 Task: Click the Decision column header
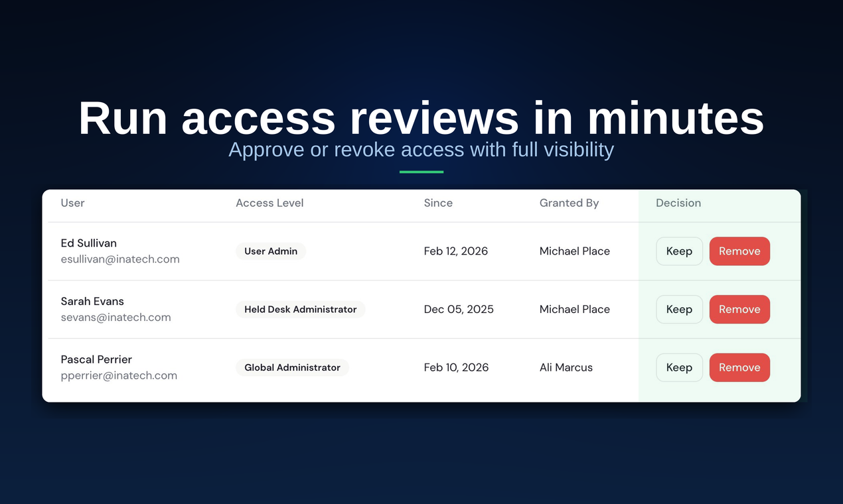tap(678, 203)
